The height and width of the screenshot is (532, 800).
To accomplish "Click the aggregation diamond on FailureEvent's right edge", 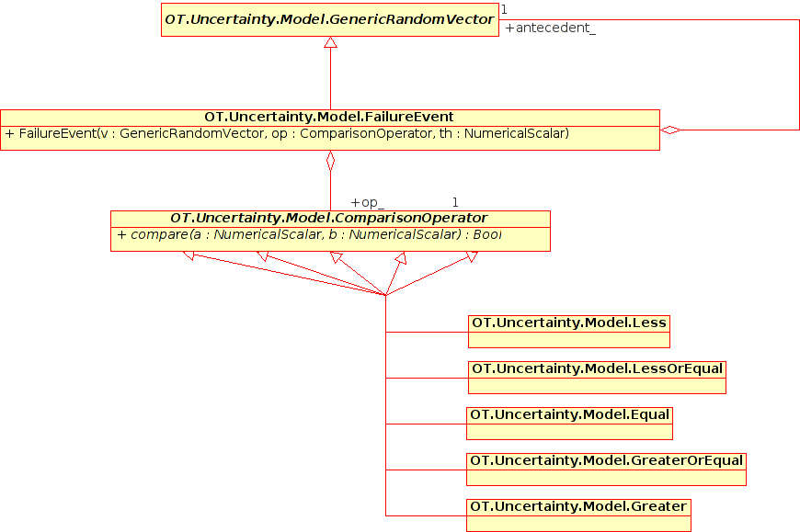I will tap(670, 130).
